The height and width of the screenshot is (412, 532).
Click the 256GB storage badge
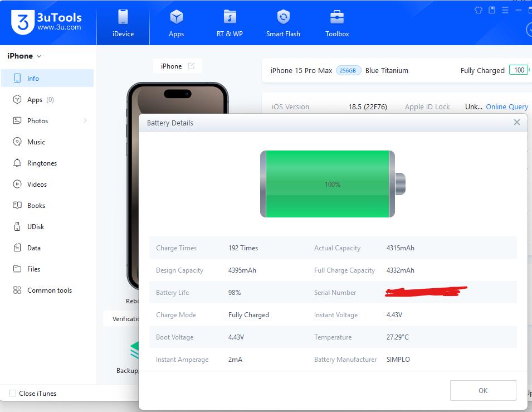click(348, 70)
